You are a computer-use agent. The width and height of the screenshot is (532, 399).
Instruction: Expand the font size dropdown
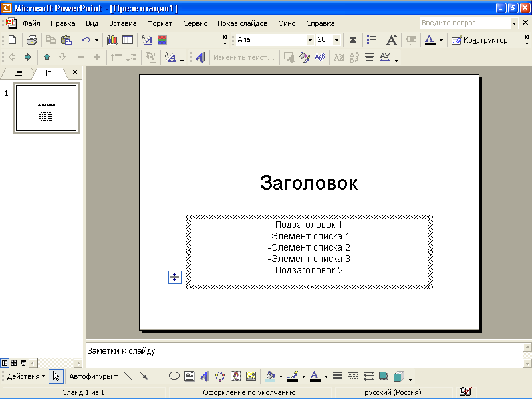[x=336, y=40]
